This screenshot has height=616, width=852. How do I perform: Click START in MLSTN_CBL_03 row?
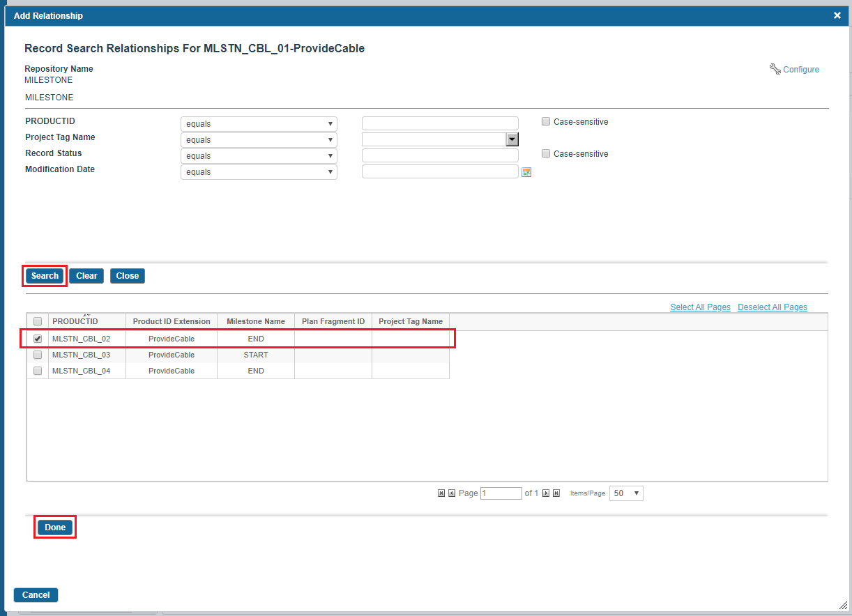pos(256,355)
